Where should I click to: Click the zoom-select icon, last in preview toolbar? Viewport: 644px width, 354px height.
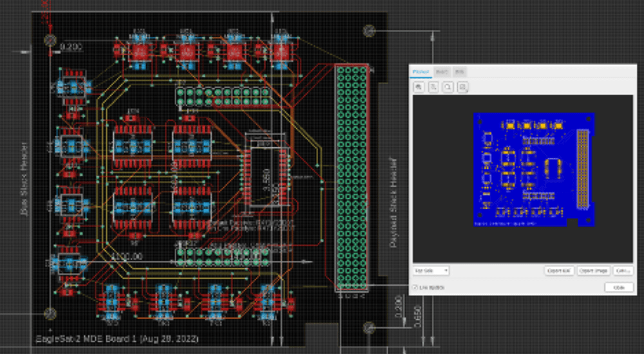[x=463, y=87]
